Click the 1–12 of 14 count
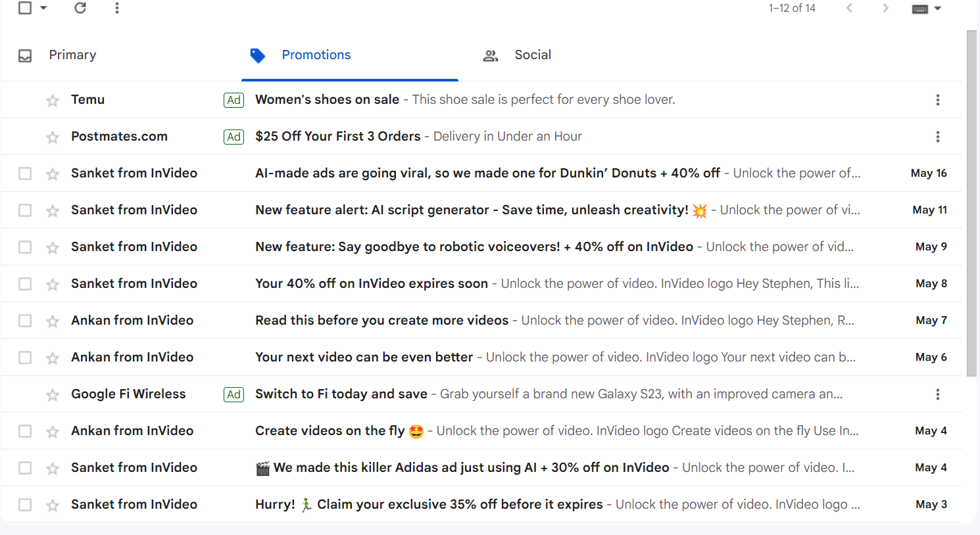The width and height of the screenshot is (980, 535). [x=792, y=8]
